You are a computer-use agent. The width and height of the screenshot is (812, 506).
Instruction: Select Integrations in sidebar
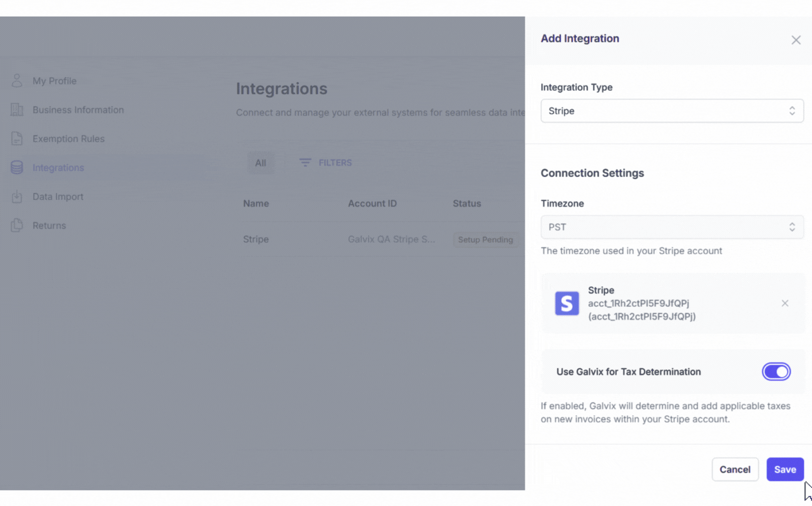click(58, 168)
